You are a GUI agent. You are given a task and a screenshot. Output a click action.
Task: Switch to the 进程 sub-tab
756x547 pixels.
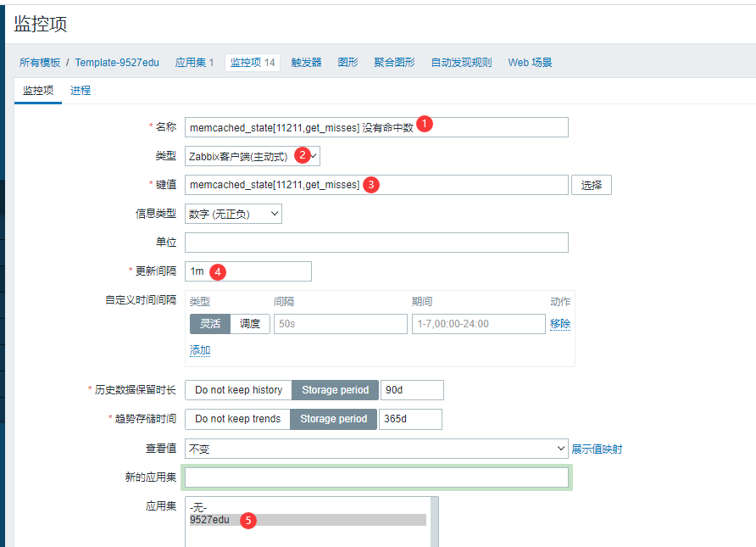[81, 91]
